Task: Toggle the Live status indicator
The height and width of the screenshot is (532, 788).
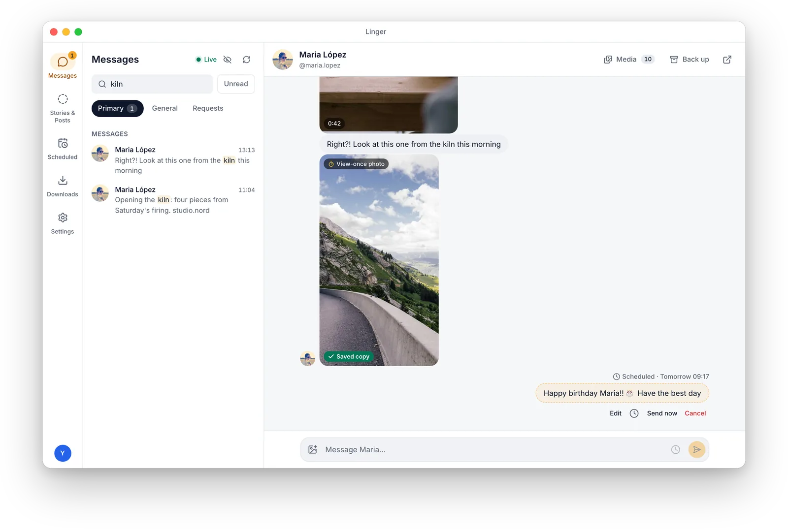Action: click(206, 60)
